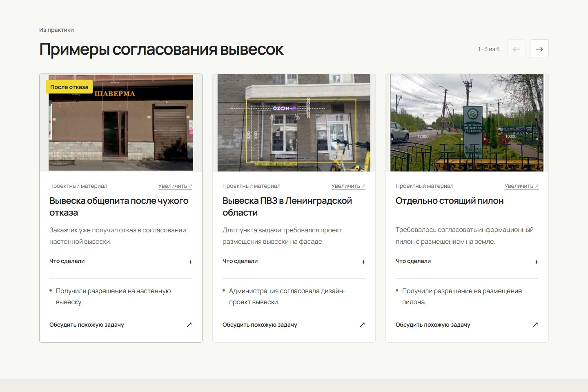Screen dimensions: 588x392
Task: Click the previous slide left arrow
Action: click(x=516, y=49)
